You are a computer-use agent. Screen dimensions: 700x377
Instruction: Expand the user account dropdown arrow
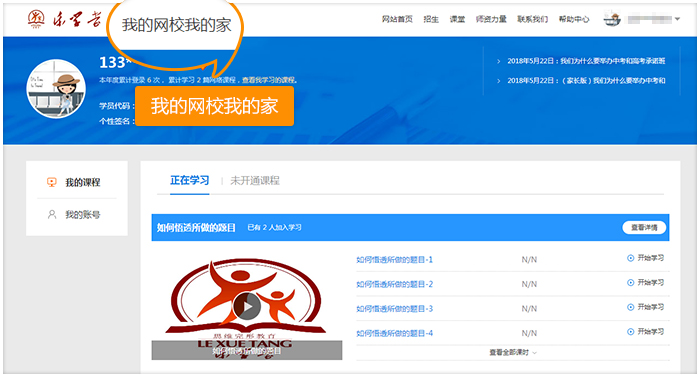point(677,19)
